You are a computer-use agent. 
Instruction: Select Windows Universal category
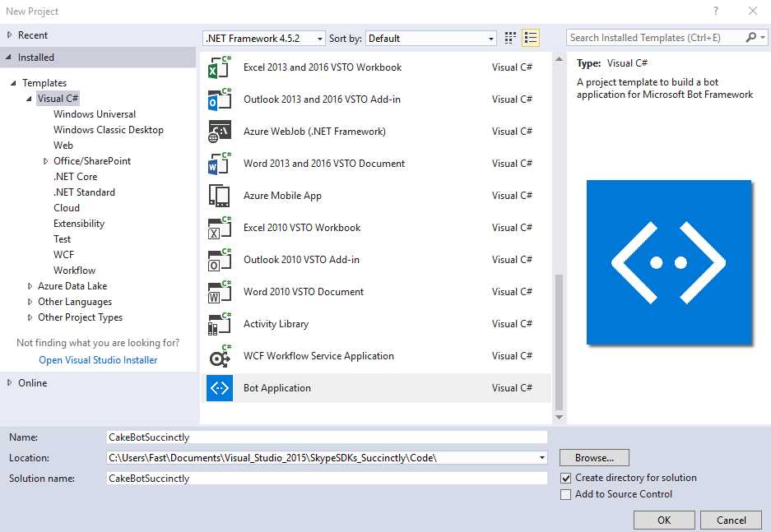click(x=95, y=114)
